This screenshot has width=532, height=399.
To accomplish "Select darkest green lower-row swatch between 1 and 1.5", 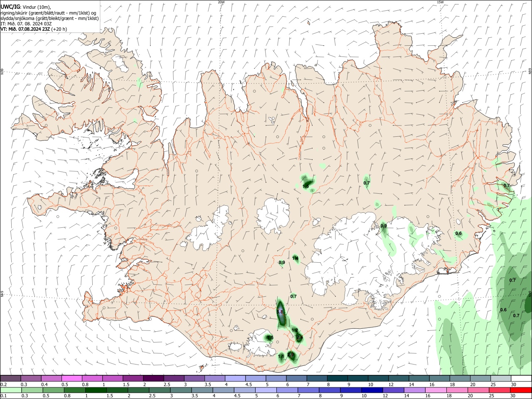I will [96, 390].
